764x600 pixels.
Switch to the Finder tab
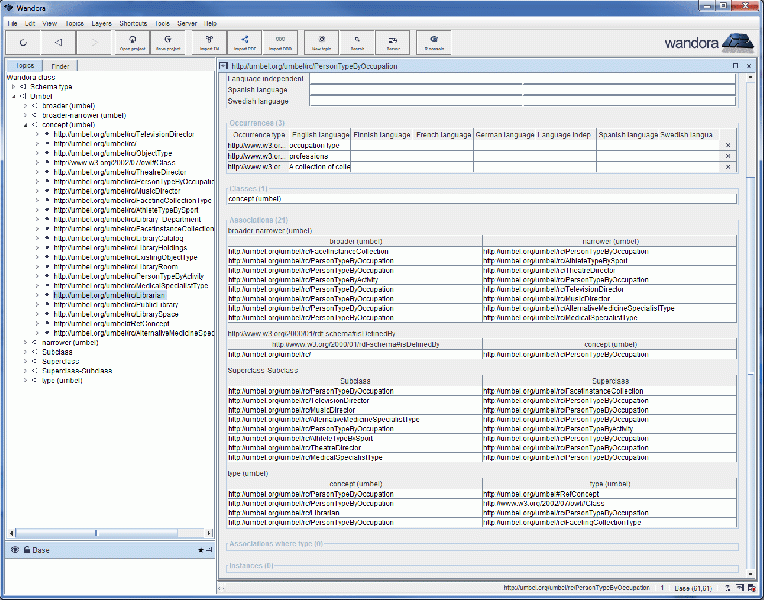[x=60, y=66]
